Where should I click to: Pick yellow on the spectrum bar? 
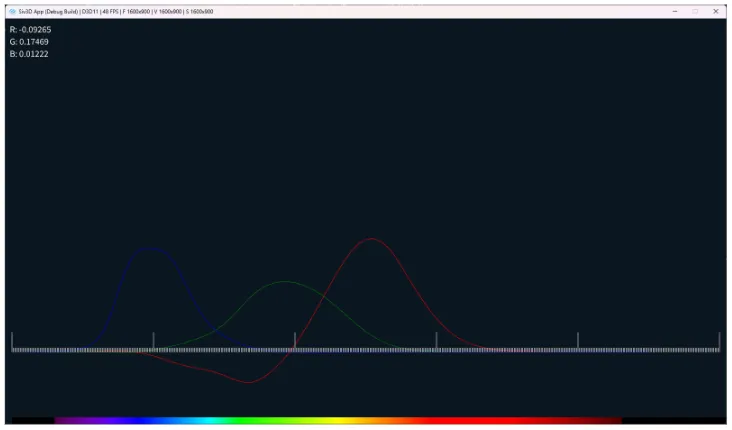(343, 420)
